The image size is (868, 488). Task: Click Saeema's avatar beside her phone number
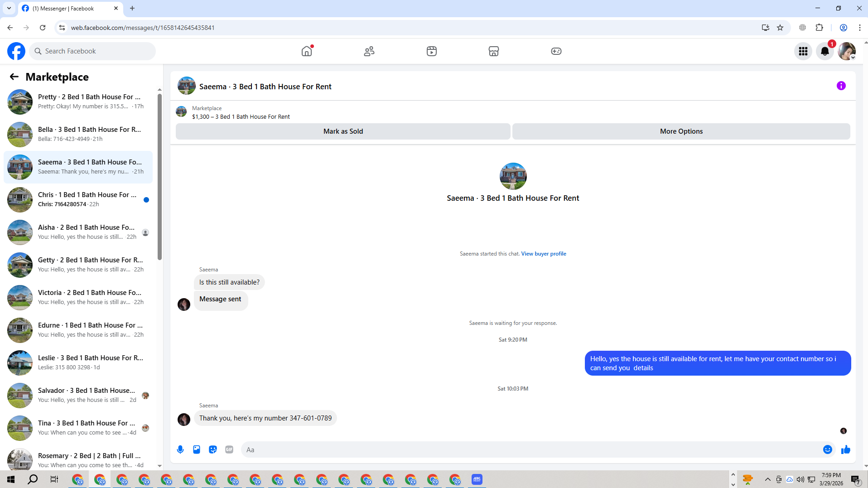184,420
